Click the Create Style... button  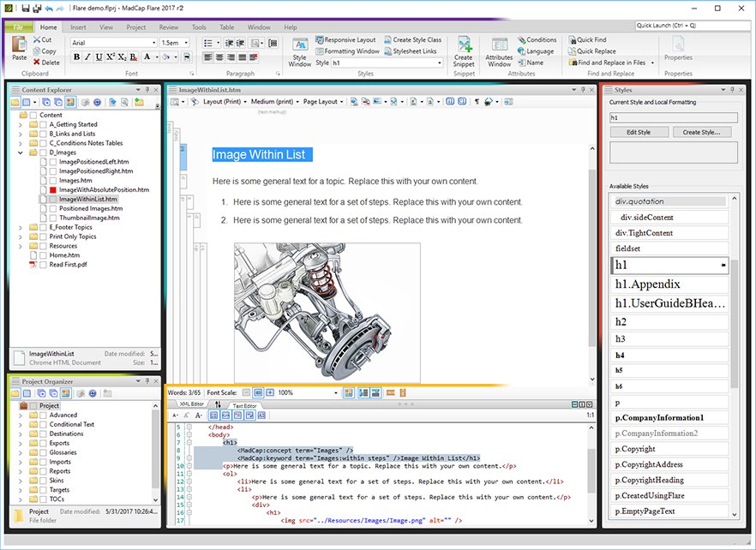[x=701, y=132]
